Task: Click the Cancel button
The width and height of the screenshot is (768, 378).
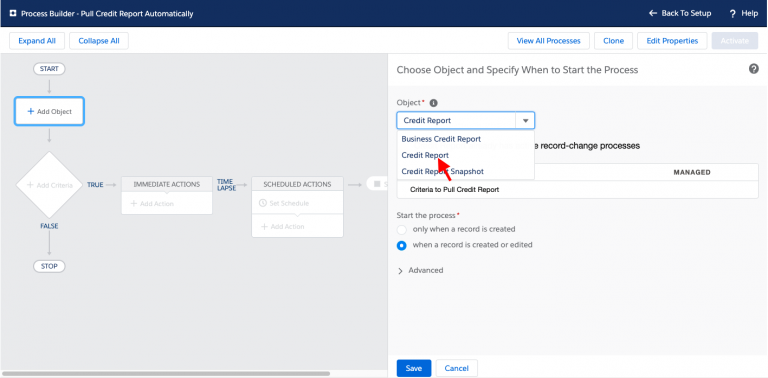Action: [x=456, y=368]
